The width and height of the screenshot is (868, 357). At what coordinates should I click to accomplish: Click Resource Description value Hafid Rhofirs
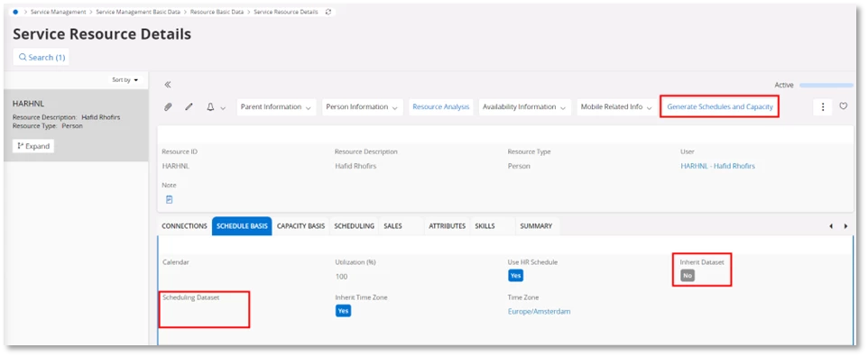[356, 166]
